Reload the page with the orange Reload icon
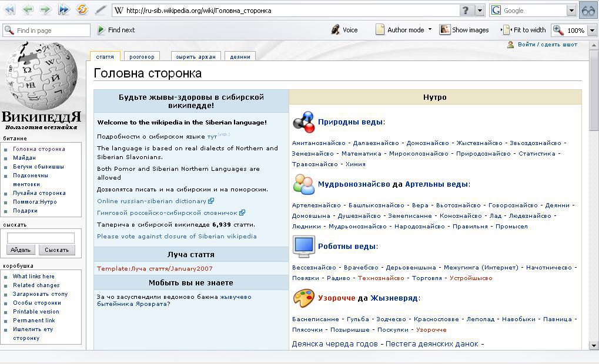The image size is (599, 364). point(82,9)
